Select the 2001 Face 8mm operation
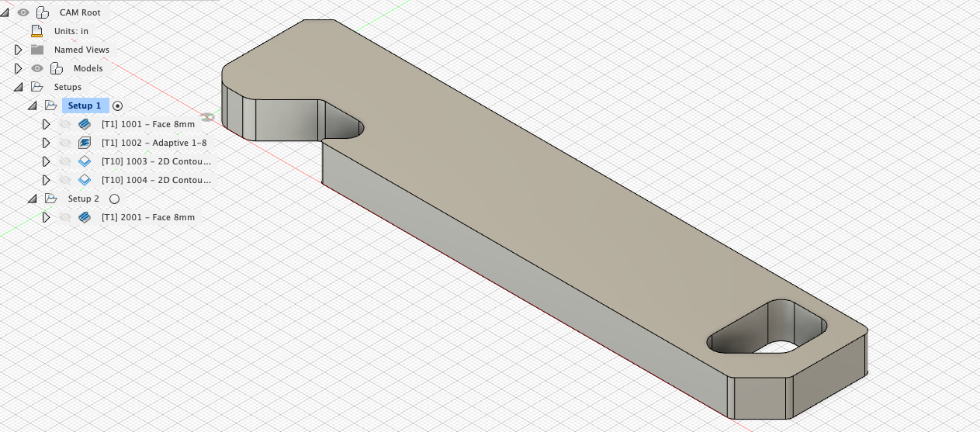This screenshot has height=432, width=980. pyautogui.click(x=147, y=217)
